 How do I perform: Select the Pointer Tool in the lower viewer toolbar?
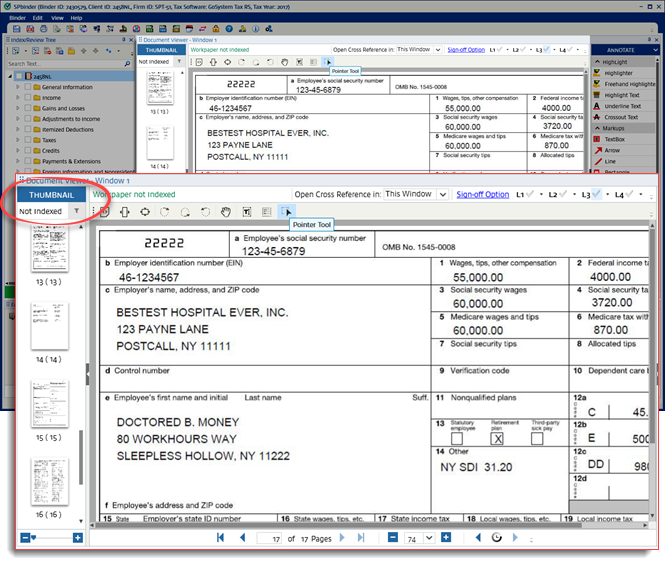(x=288, y=212)
